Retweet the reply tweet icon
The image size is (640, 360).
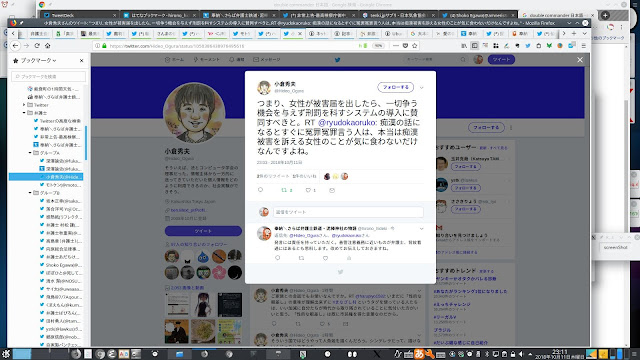301,258
